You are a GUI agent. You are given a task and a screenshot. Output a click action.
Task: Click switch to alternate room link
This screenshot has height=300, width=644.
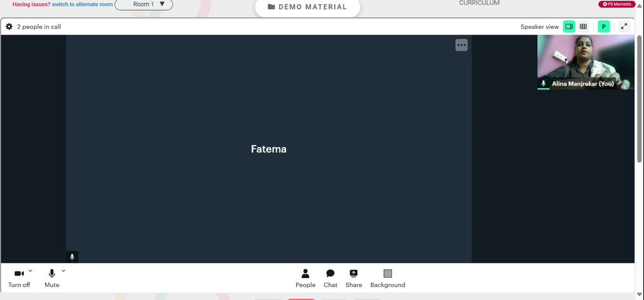tap(82, 5)
